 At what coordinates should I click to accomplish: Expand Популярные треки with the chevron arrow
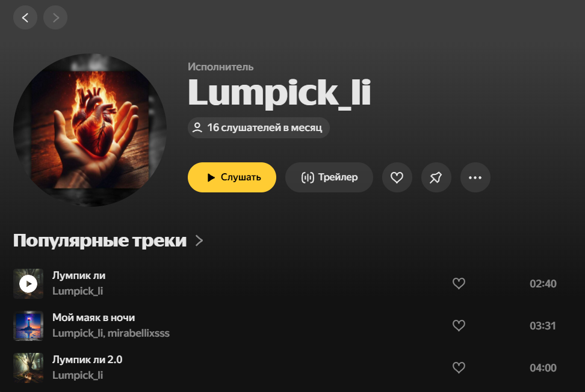click(x=200, y=240)
